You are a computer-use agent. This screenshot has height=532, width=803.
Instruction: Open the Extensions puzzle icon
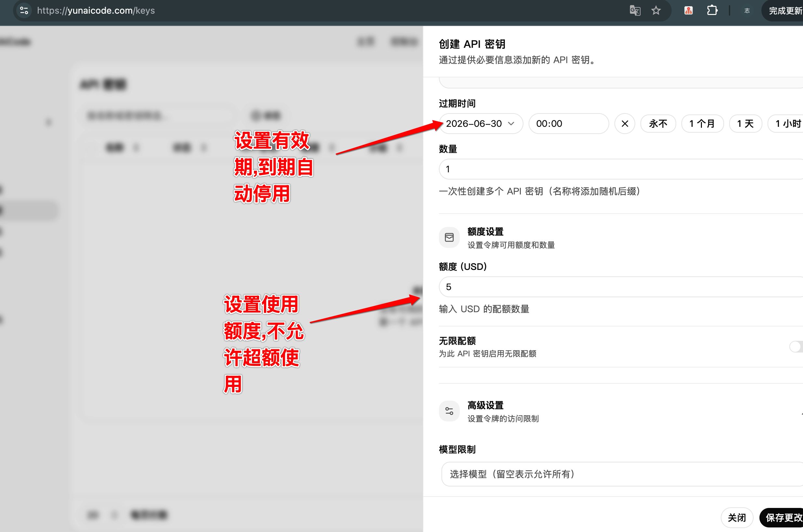click(712, 10)
